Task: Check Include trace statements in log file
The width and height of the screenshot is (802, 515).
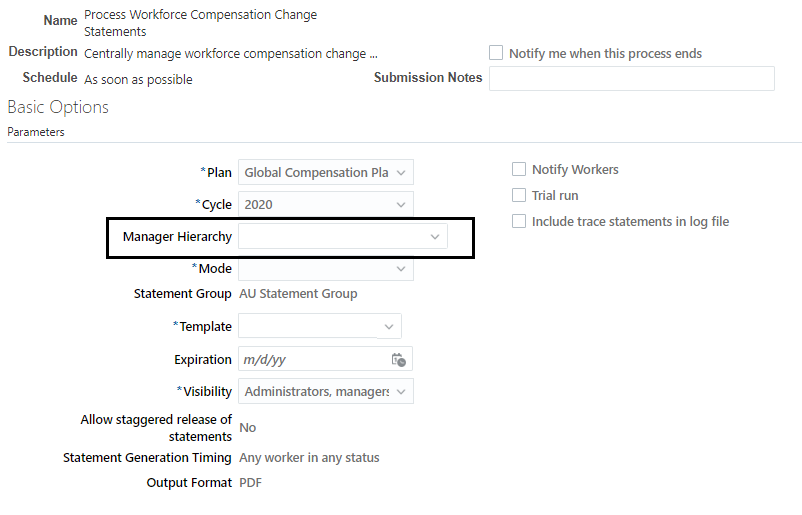Action: click(x=519, y=222)
